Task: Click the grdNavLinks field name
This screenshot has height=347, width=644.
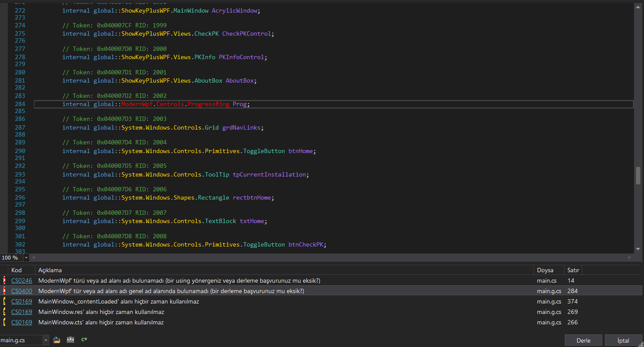Action: click(241, 127)
